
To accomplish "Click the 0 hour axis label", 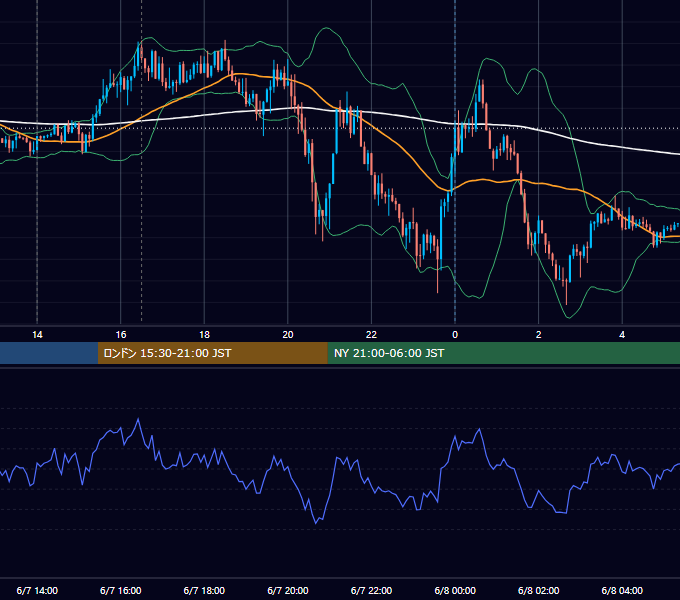I will coord(455,335).
